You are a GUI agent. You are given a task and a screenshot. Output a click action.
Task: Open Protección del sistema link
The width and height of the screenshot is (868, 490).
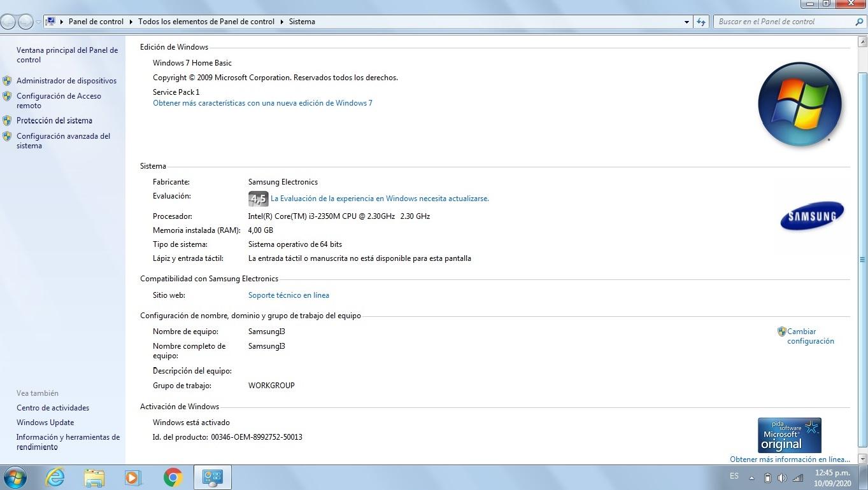coord(54,120)
